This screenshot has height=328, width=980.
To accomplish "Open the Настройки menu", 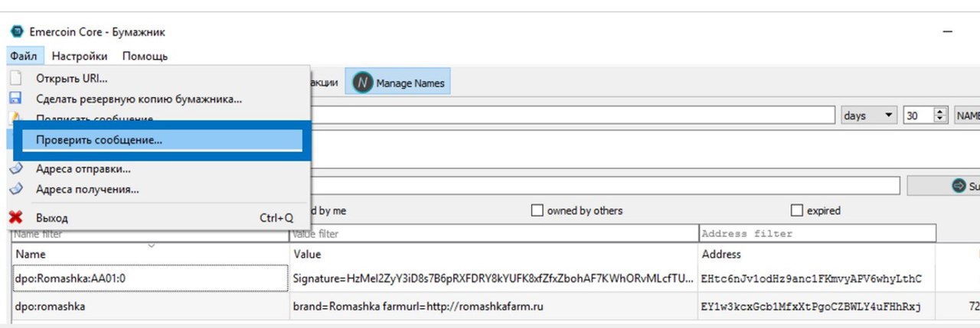I will coord(80,56).
